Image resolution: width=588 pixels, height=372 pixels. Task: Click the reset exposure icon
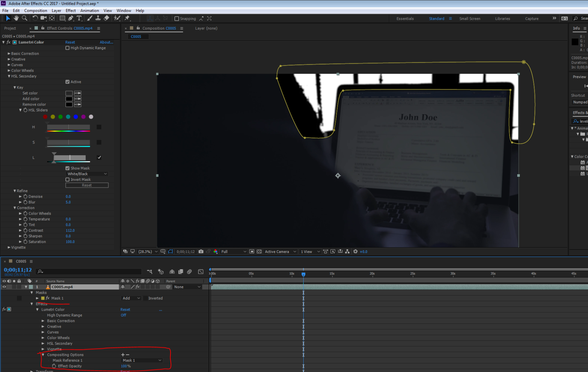coord(355,252)
